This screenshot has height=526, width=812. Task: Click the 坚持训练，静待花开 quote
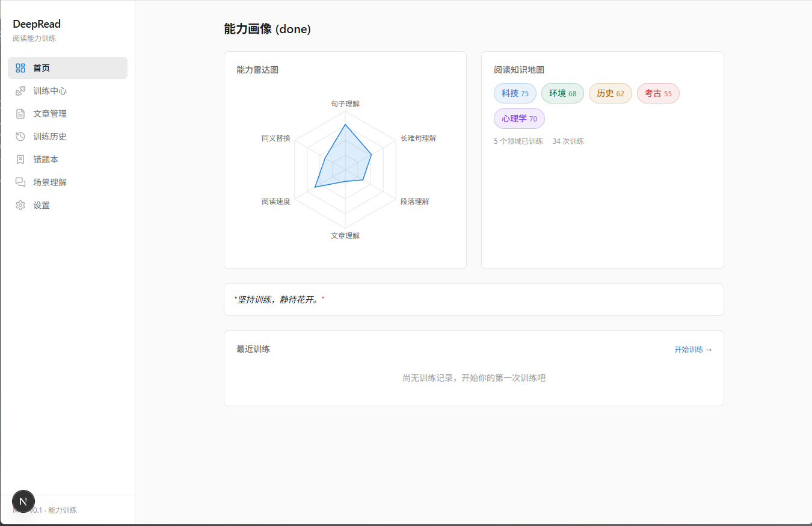(280, 299)
